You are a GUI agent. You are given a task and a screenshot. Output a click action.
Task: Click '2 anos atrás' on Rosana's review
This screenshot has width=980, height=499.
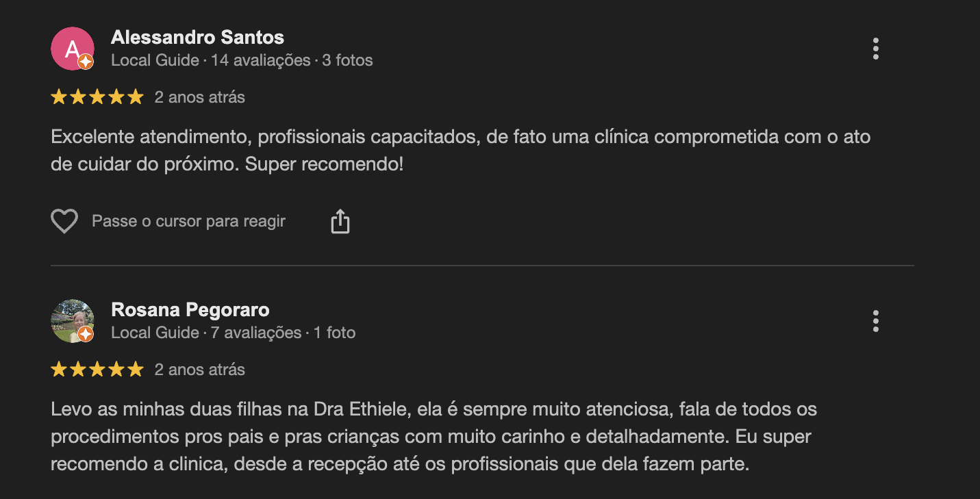coord(199,370)
